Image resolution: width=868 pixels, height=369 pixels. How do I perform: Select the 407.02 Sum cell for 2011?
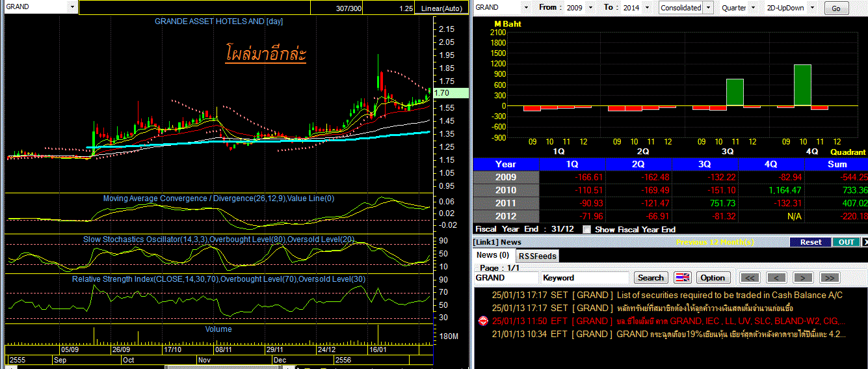pyautogui.click(x=837, y=203)
